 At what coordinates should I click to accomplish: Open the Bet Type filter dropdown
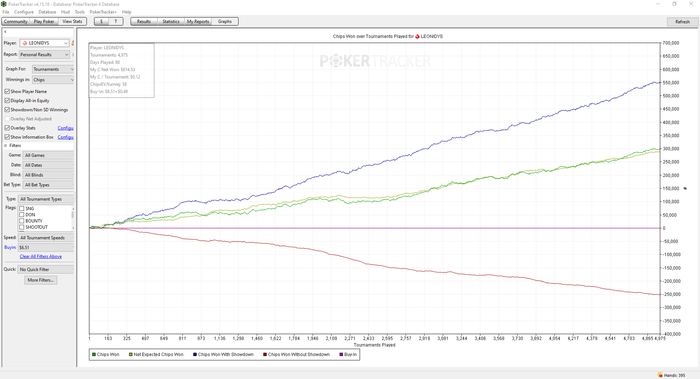pyautogui.click(x=48, y=184)
